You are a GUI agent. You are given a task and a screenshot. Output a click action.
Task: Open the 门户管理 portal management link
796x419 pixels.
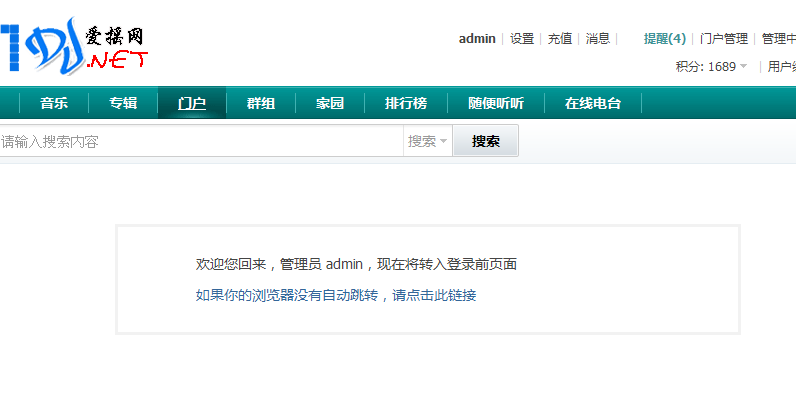(x=724, y=39)
